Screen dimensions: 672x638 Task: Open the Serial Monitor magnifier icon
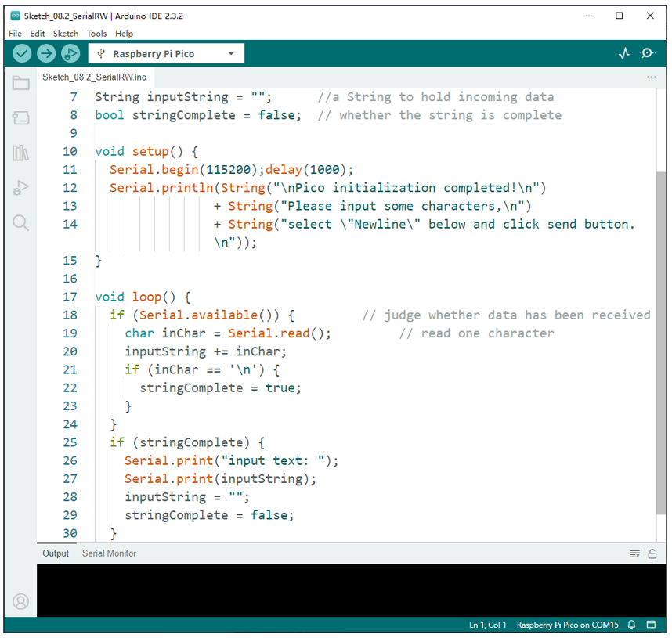click(648, 53)
